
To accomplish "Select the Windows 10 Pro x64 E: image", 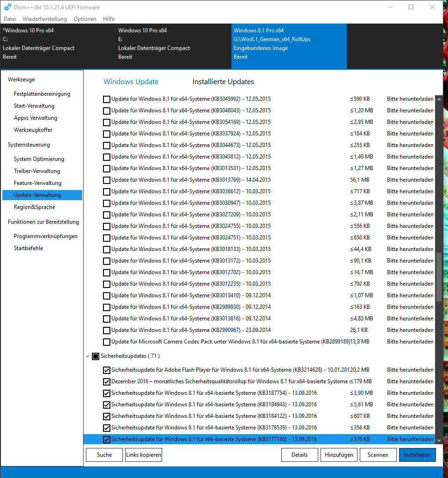I will (x=174, y=46).
